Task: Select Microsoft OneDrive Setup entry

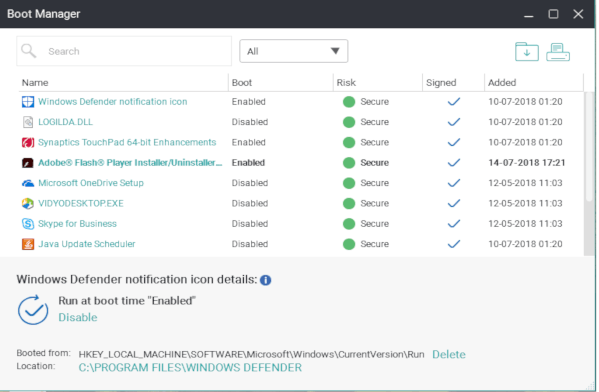Action: (x=91, y=183)
